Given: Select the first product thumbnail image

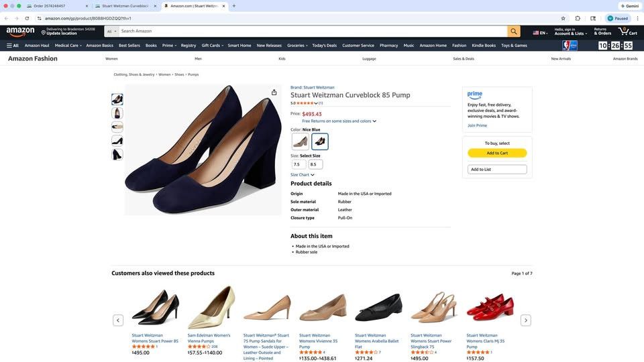Looking at the screenshot, I should pos(117,99).
